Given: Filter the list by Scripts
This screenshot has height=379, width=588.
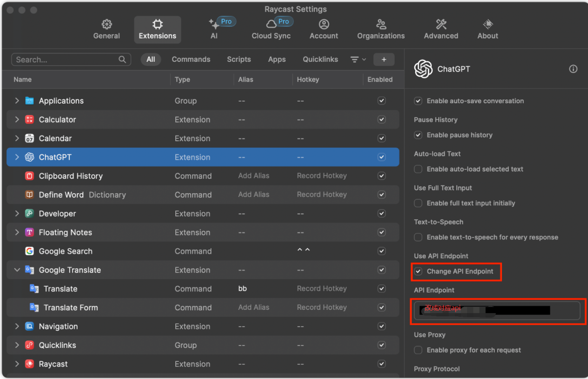Looking at the screenshot, I should tap(239, 59).
